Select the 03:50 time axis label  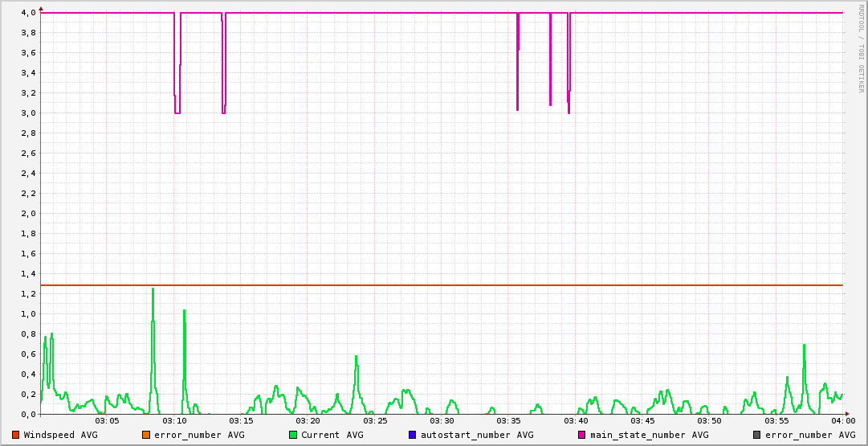710,421
